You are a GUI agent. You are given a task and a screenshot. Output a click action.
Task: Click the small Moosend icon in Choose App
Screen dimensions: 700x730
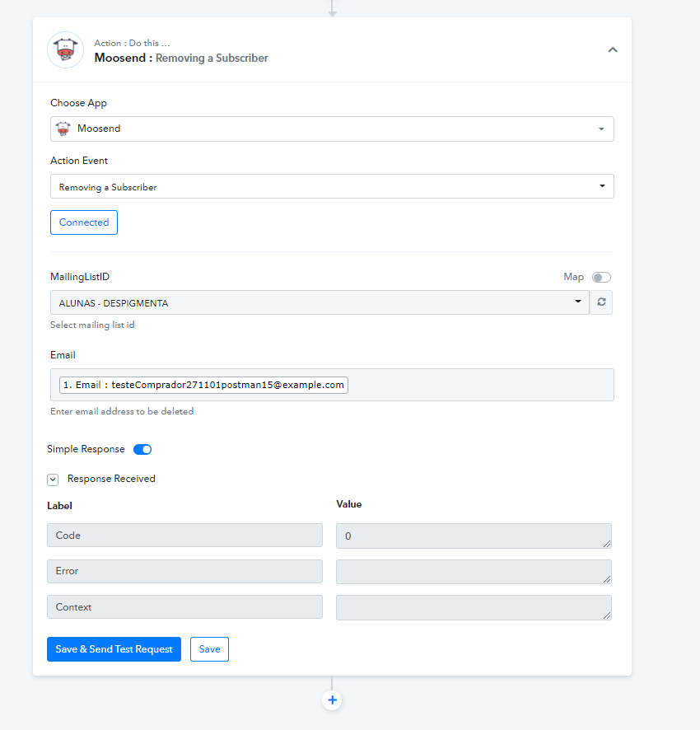point(63,129)
